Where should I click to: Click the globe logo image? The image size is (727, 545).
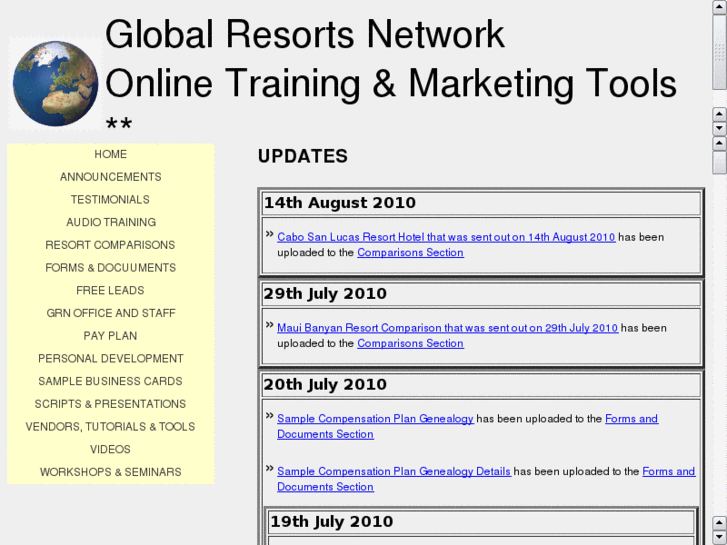pyautogui.click(x=55, y=83)
